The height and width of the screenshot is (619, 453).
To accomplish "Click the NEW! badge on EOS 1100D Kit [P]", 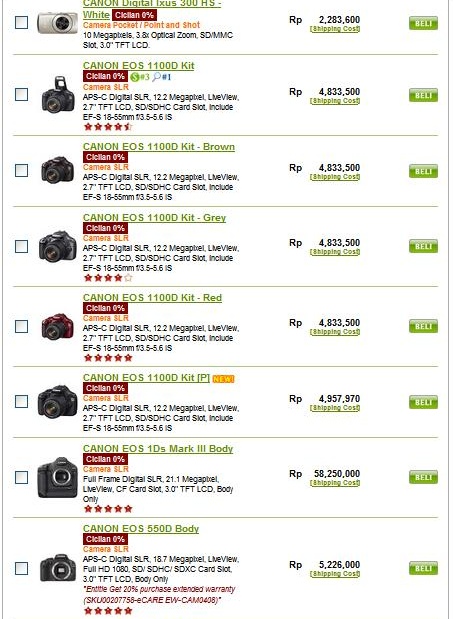I will 223,379.
